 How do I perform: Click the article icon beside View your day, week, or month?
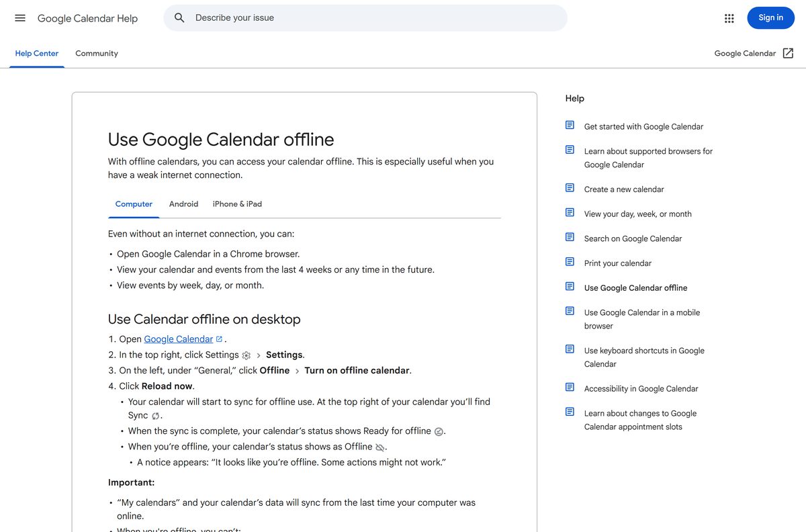[570, 212]
